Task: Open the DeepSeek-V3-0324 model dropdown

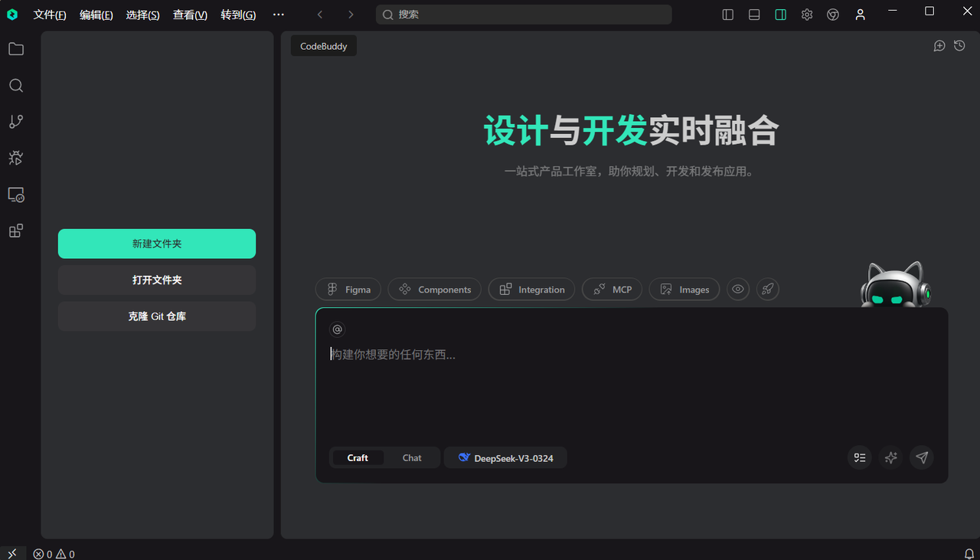Action: [505, 457]
